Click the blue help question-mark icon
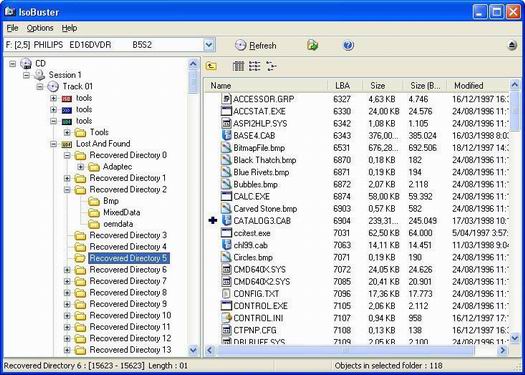525x375 pixels. point(348,45)
